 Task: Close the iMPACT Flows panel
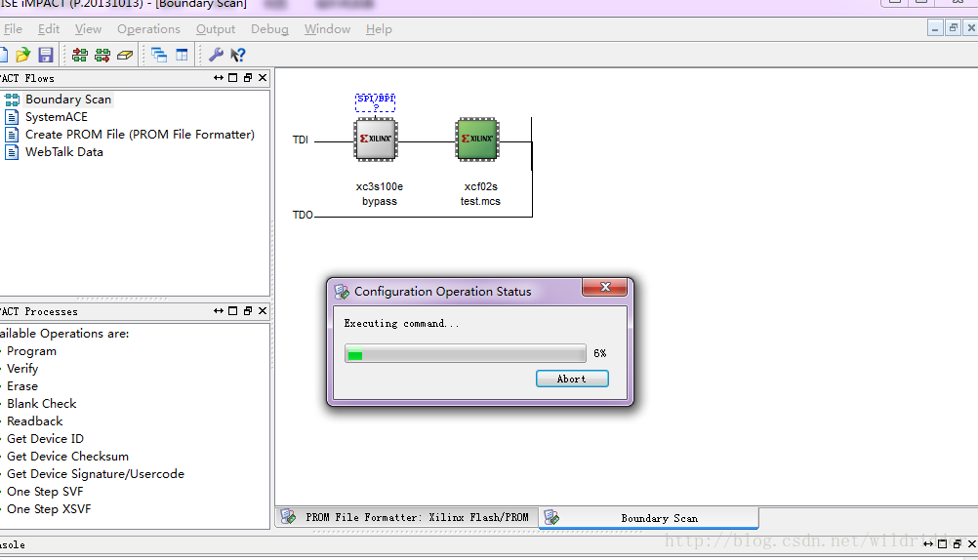coord(263,78)
